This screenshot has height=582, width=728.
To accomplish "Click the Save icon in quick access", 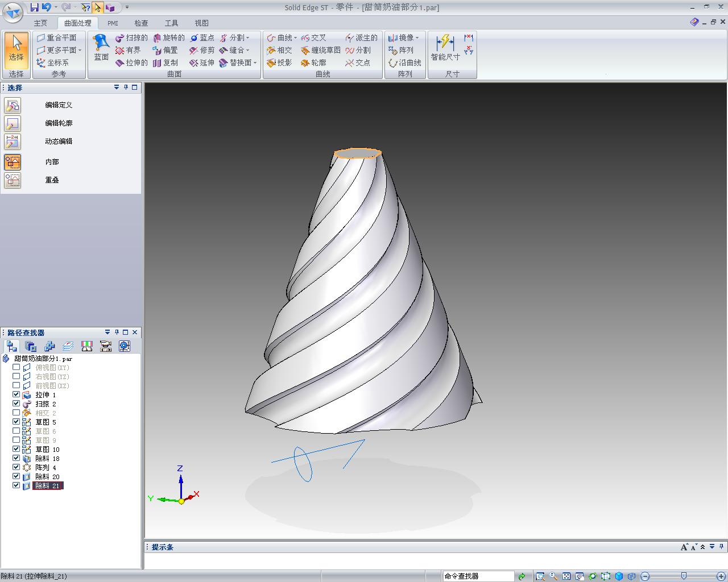I will (x=34, y=7).
